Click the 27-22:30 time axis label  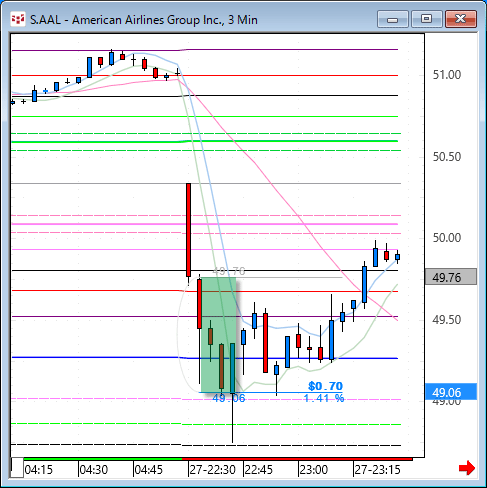tap(212, 470)
